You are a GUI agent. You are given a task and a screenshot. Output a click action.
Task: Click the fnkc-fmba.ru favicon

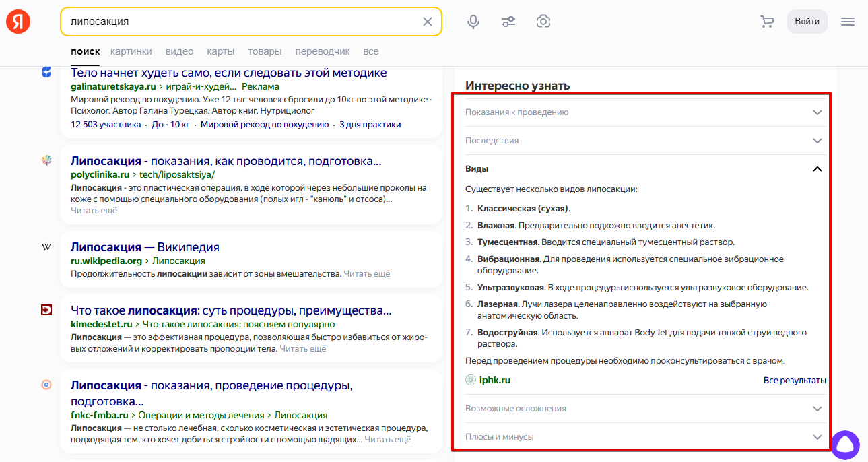pos(46,385)
